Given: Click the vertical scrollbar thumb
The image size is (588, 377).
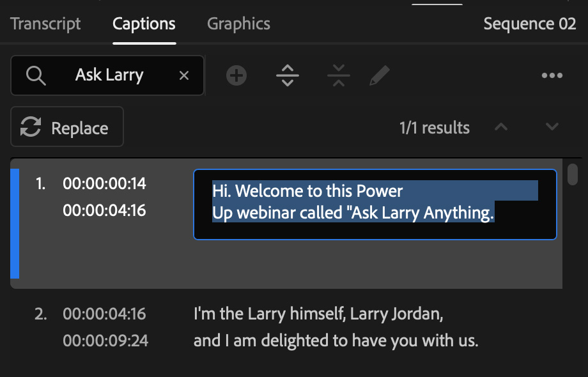Looking at the screenshot, I should tap(573, 174).
